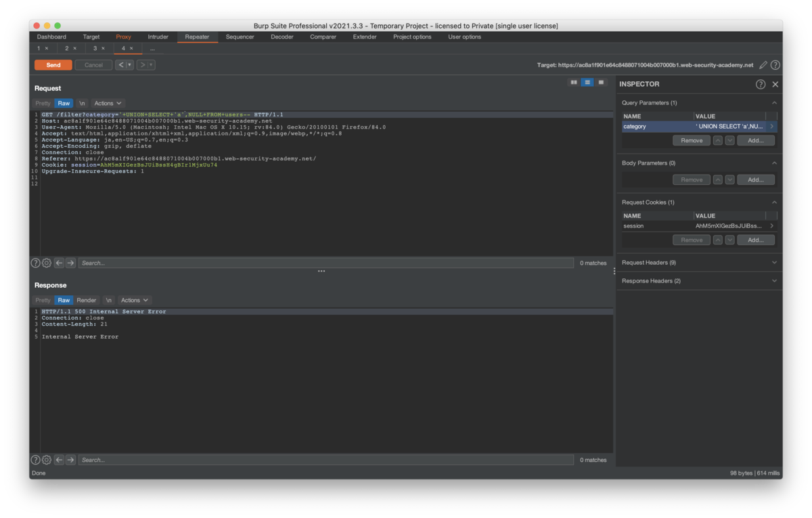Open help for Request search bar

(x=35, y=263)
